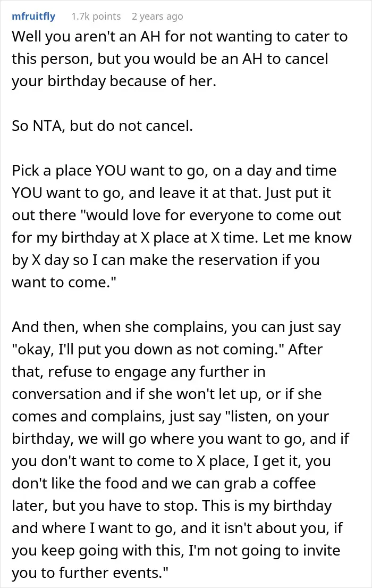Click the '2 years ago' timestamp
This screenshot has height=588, width=372.
[x=157, y=16]
